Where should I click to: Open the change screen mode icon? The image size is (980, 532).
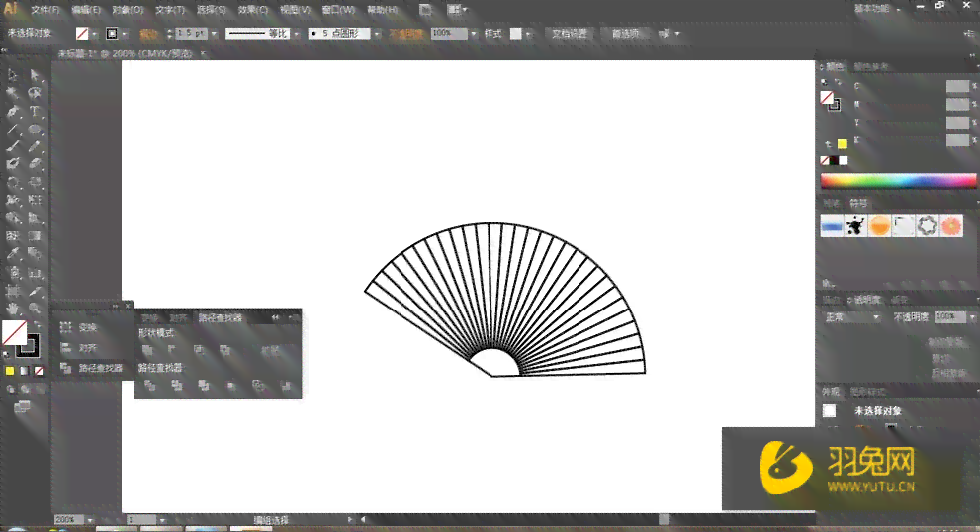(x=23, y=407)
